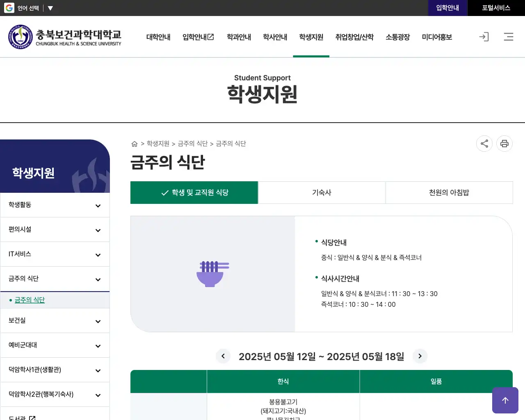
Task: Click the 식사시간안내 heading text
Action: tap(340, 278)
